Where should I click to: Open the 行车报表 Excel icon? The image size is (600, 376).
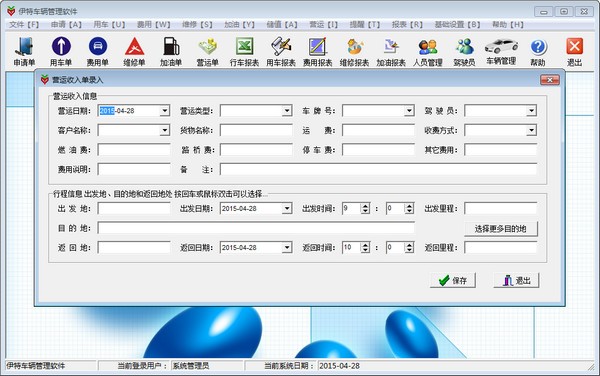[244, 51]
